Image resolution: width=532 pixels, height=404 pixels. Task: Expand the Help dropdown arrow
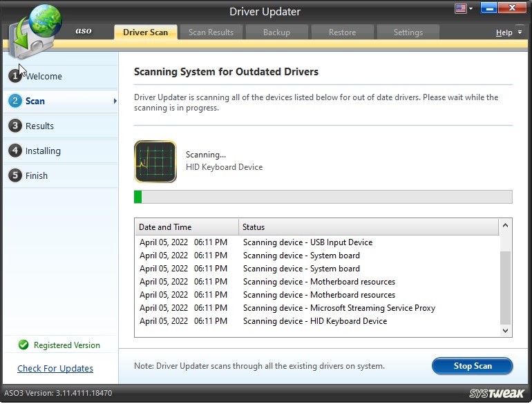point(520,32)
